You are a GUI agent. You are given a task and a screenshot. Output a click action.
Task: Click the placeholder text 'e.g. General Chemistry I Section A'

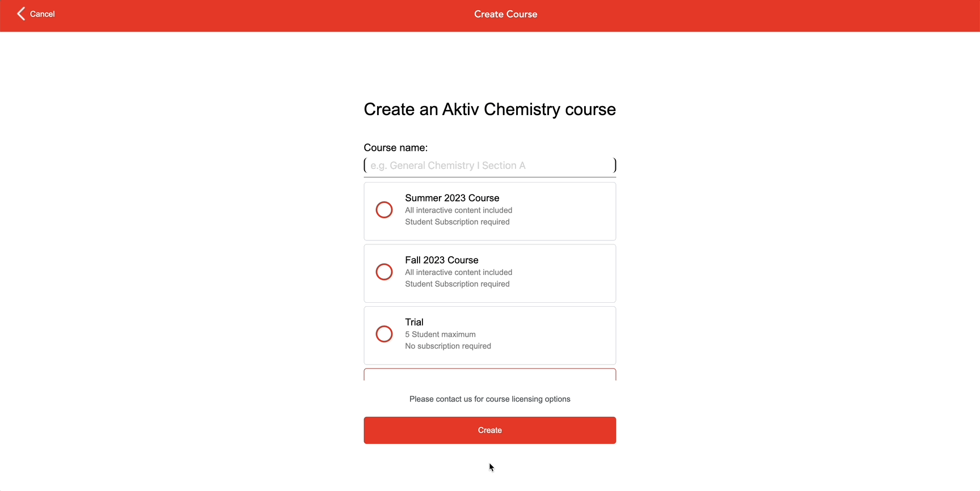click(447, 165)
